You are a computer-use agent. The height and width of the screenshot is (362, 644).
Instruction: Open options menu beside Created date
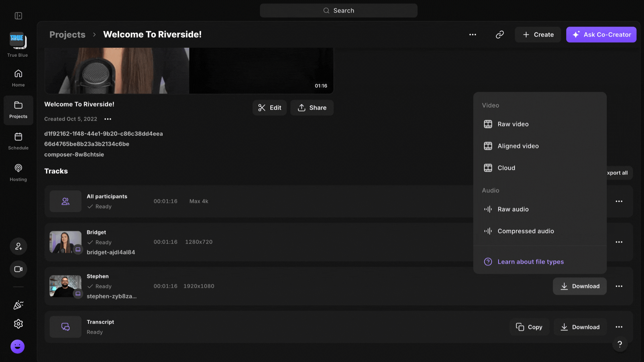(x=108, y=119)
